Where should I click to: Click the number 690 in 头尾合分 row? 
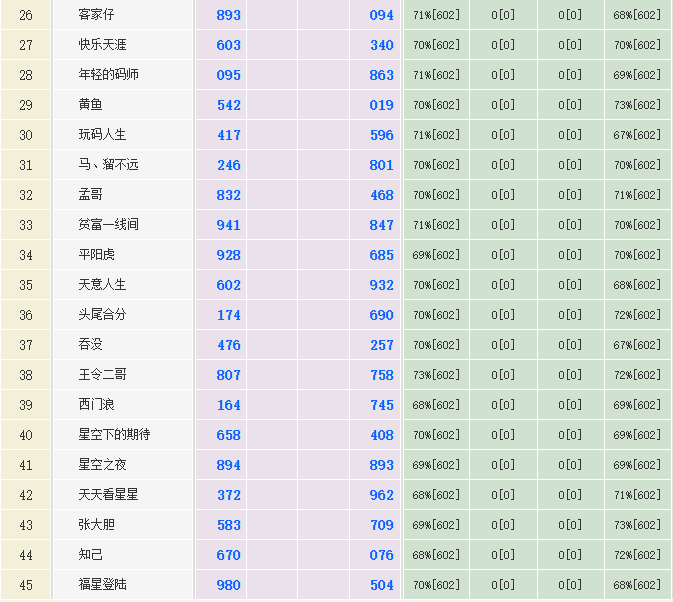[x=381, y=315]
